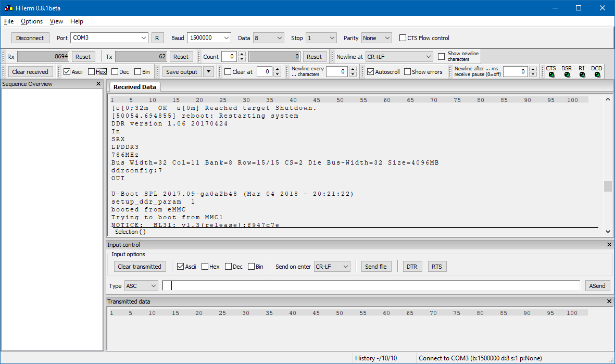The width and height of the screenshot is (615, 364).
Task: Close the Sequence Overview panel
Action: pos(98,84)
